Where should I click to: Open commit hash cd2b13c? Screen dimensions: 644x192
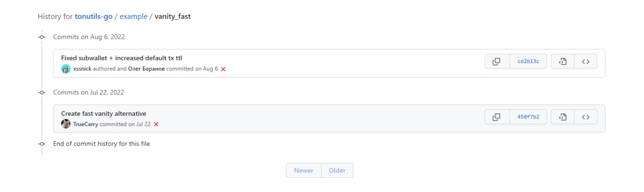pos(528,61)
